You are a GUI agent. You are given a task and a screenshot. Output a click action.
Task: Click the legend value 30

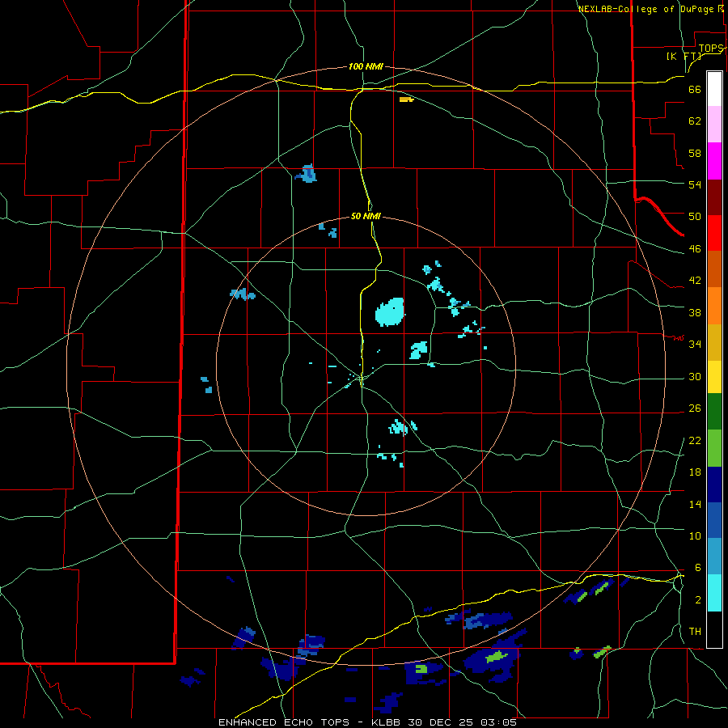click(695, 376)
